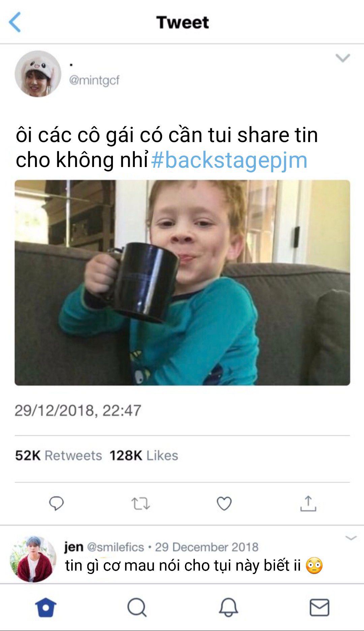Expand options chevron on jen's reply
This screenshot has width=364, height=631.
coord(351,538)
